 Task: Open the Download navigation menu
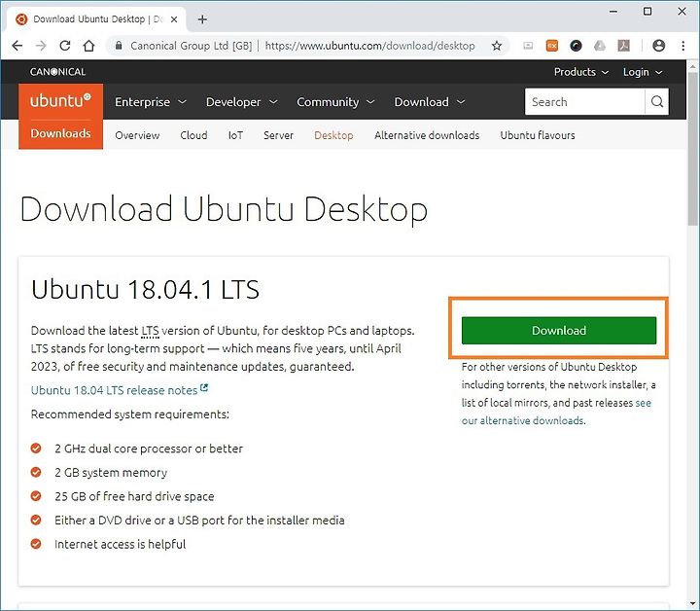click(x=430, y=102)
